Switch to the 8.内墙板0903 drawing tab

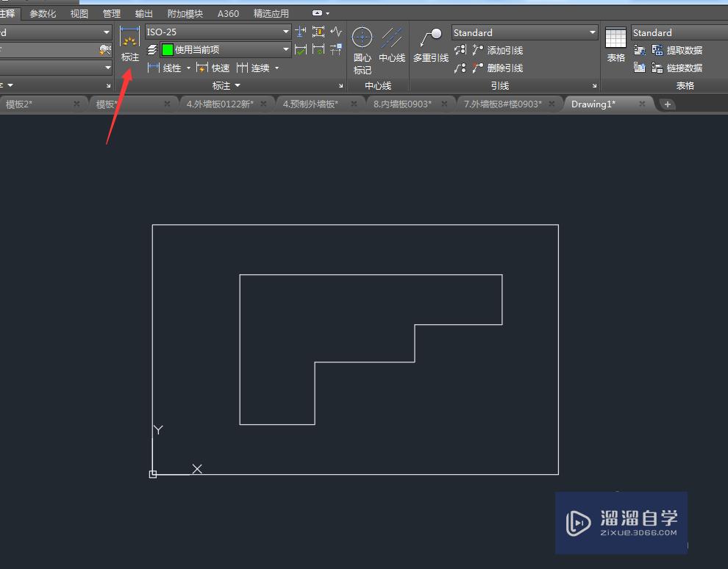pos(401,104)
